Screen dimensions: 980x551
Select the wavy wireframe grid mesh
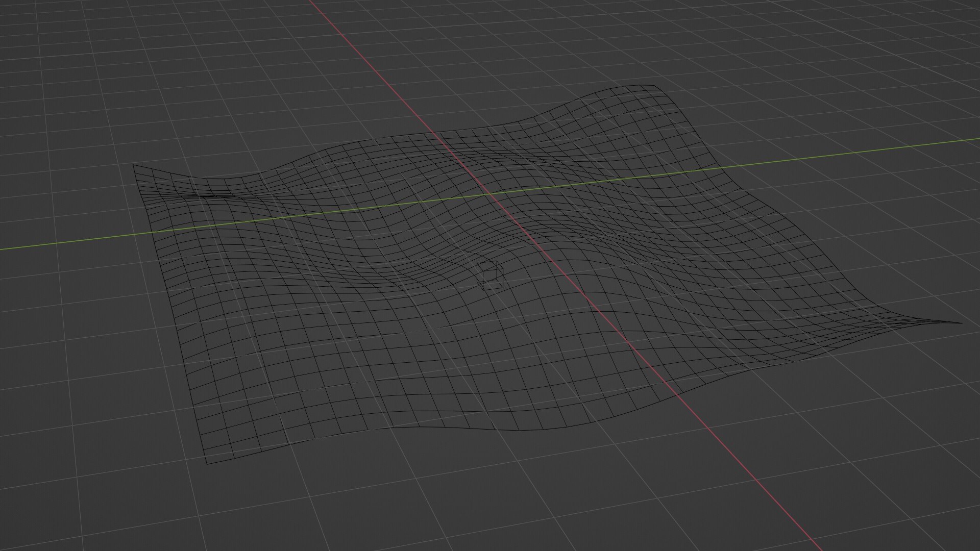(548, 274)
